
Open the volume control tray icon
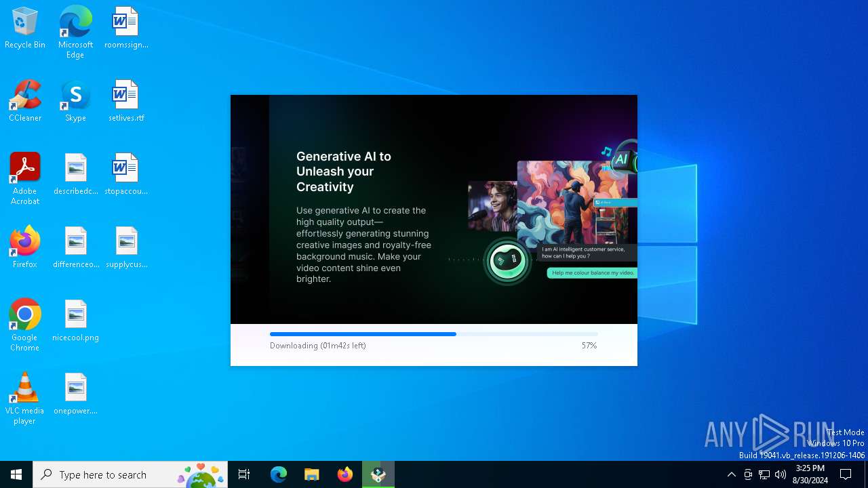pyautogui.click(x=781, y=474)
